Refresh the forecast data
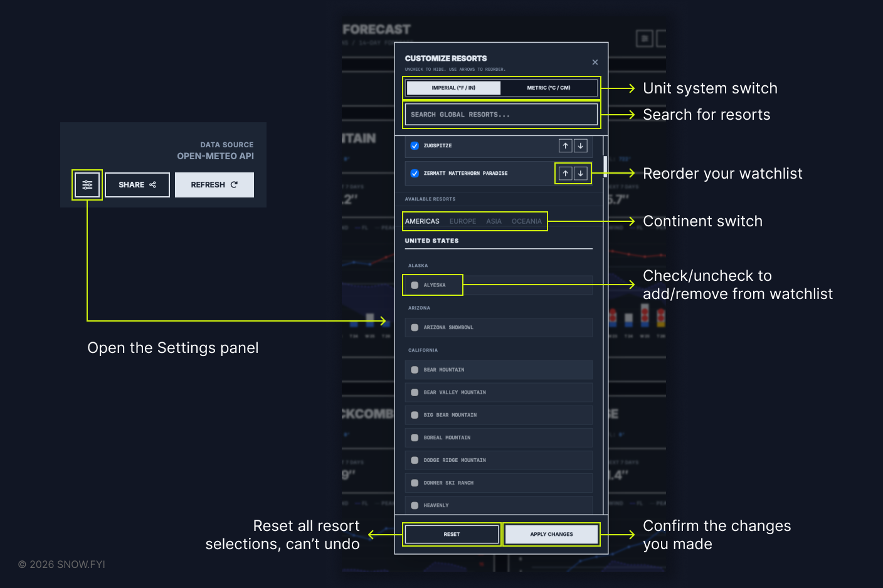Viewport: 883px width, 588px height. pyautogui.click(x=214, y=185)
